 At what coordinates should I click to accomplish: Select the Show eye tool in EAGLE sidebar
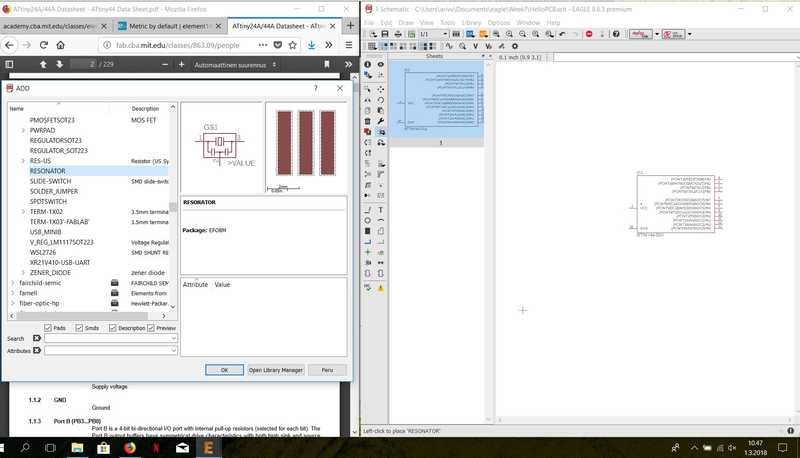click(381, 64)
